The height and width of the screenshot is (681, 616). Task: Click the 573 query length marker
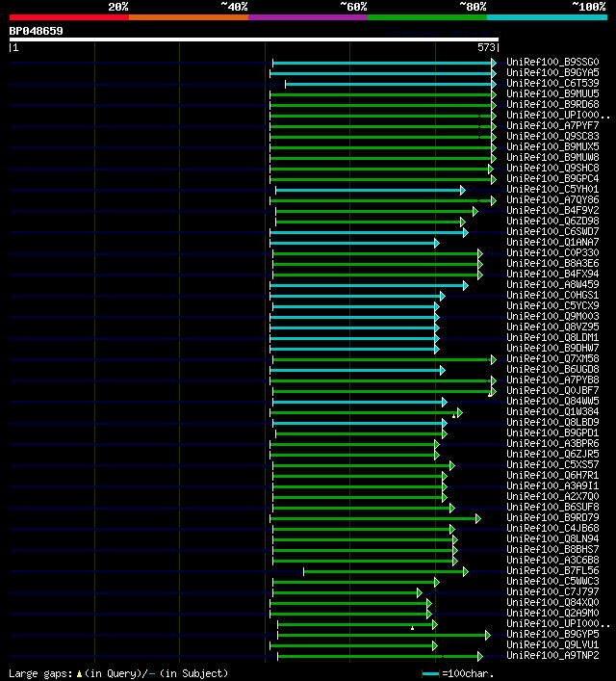point(486,47)
